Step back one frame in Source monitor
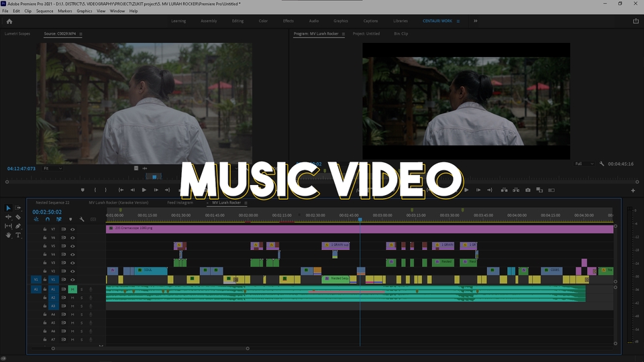 132,190
